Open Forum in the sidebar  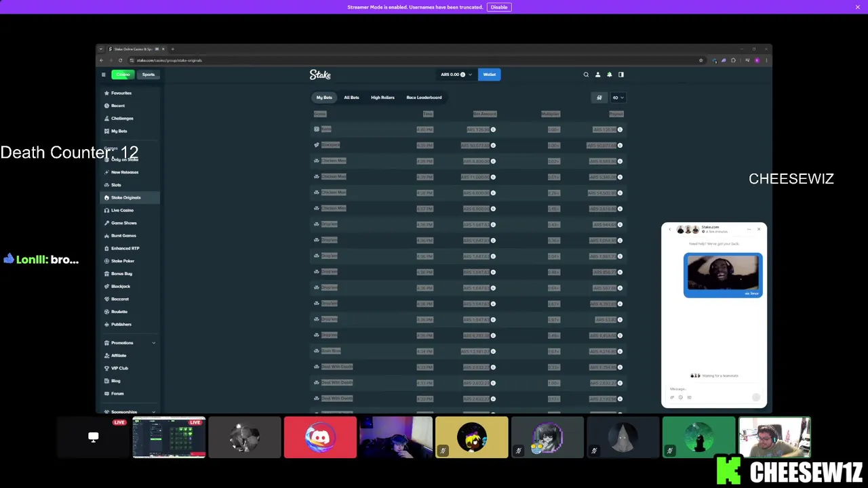click(x=129, y=393)
